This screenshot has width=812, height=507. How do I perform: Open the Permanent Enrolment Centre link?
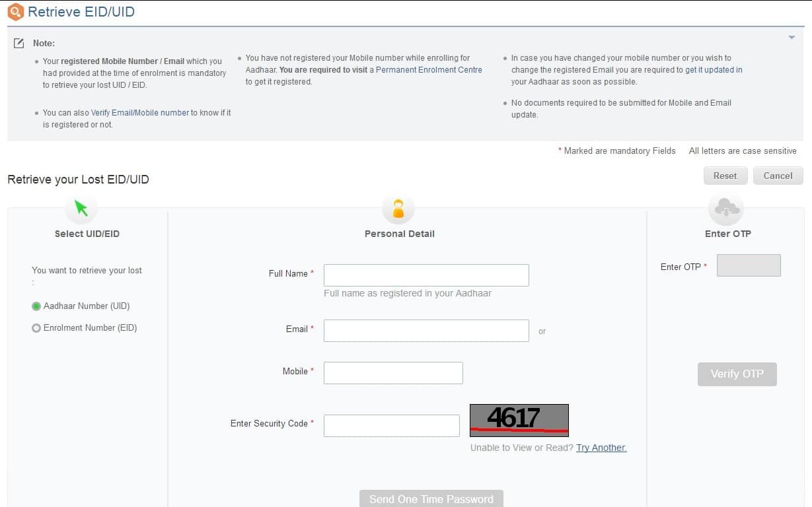coord(429,70)
